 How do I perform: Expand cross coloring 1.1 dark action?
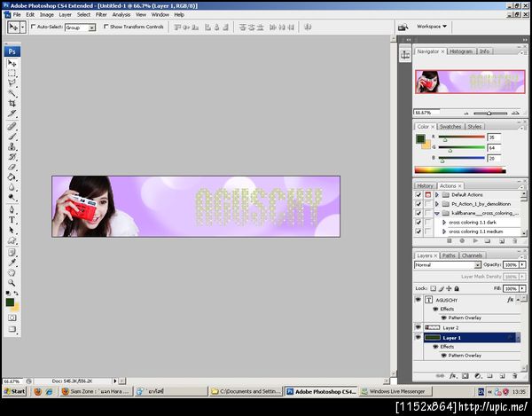click(444, 223)
